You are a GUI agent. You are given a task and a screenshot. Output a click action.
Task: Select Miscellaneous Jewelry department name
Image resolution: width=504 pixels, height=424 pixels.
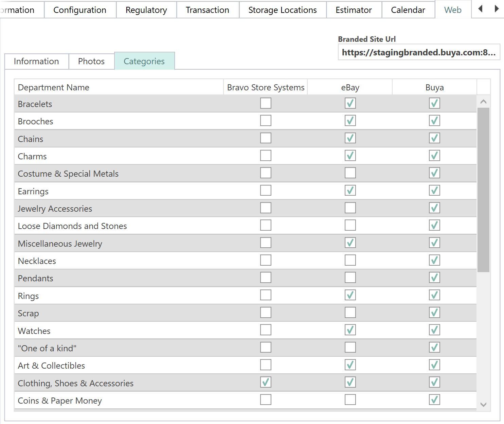coord(60,244)
